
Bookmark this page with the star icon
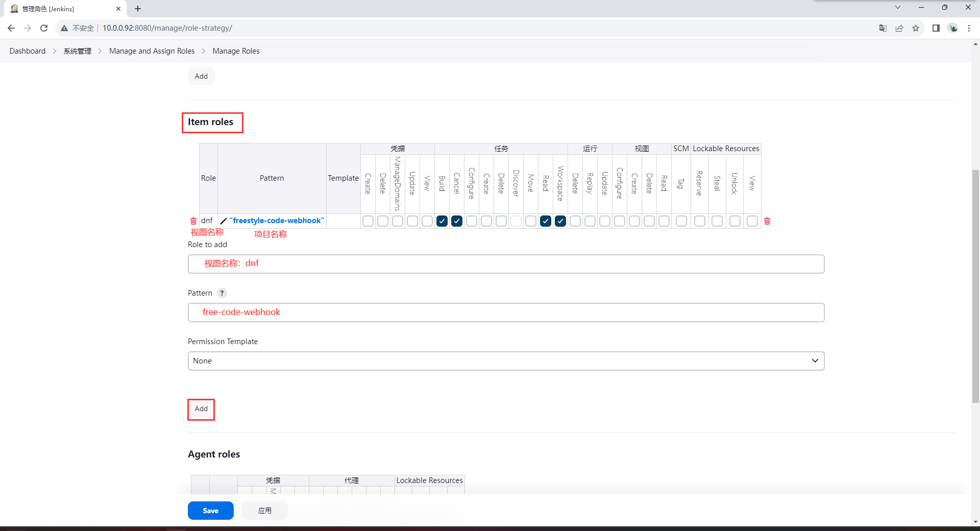(916, 28)
